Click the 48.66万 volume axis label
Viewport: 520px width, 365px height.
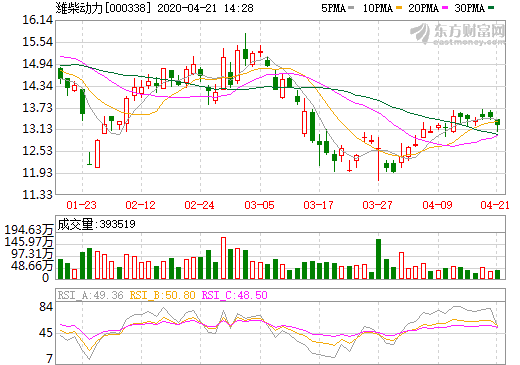click(x=32, y=266)
